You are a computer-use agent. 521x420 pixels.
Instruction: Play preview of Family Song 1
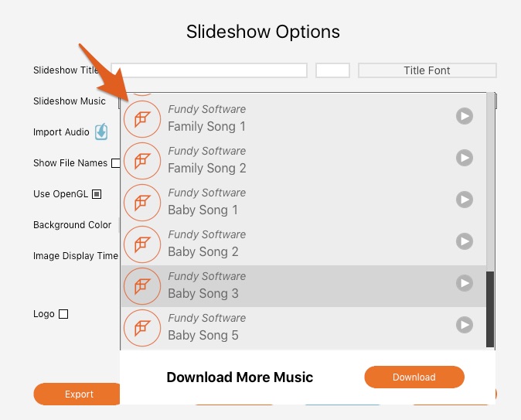click(464, 116)
